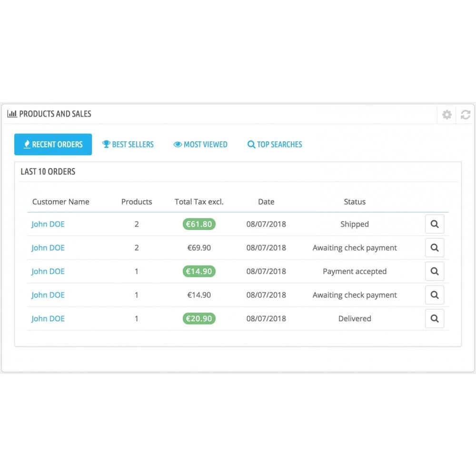The height and width of the screenshot is (476, 476).
Task: View details of the €61.80 Shipped order
Action: point(435,224)
